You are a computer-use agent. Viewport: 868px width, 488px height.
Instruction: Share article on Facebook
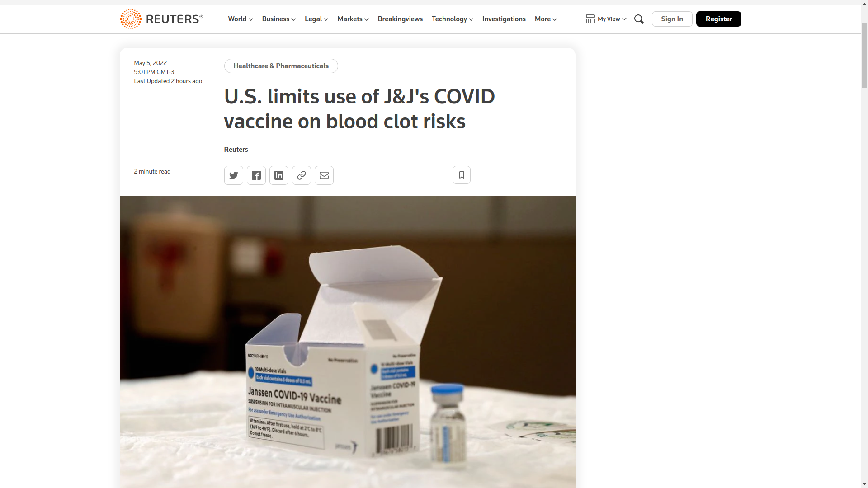coord(256,175)
